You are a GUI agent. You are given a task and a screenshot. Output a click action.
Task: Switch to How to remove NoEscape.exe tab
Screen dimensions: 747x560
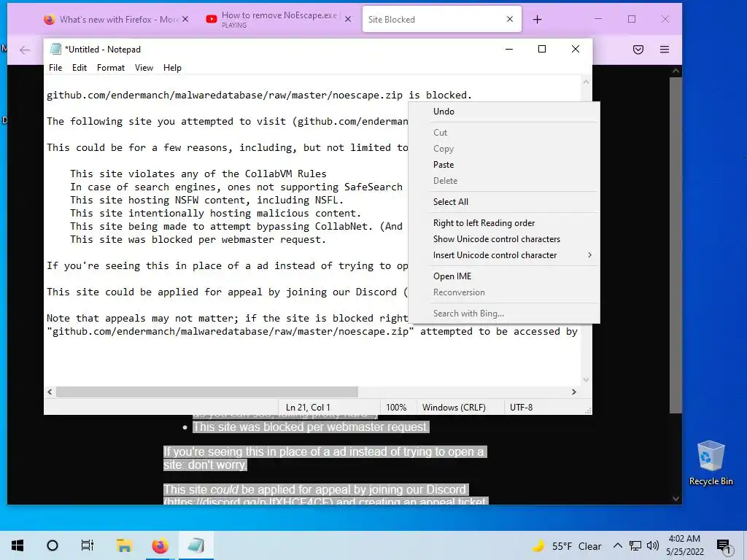click(279, 20)
